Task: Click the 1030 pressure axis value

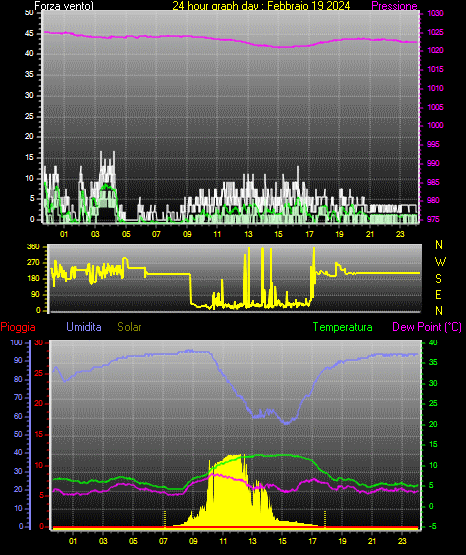Action: point(435,13)
